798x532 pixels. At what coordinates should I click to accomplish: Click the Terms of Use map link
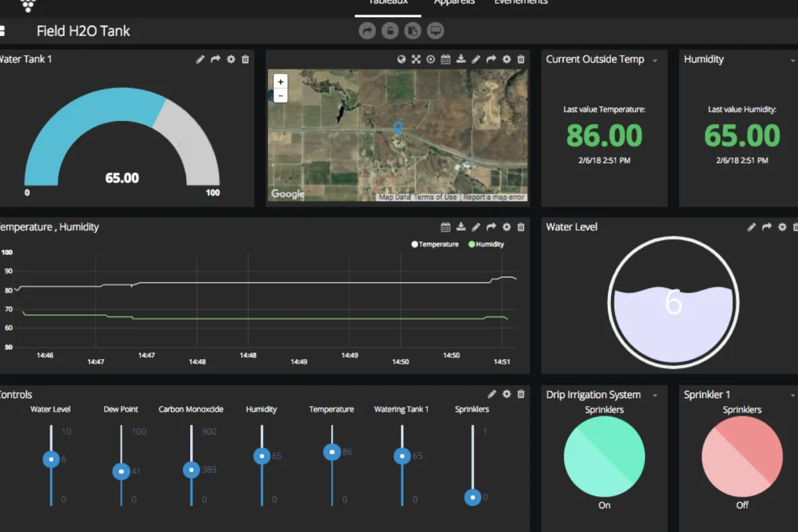pyautogui.click(x=436, y=197)
